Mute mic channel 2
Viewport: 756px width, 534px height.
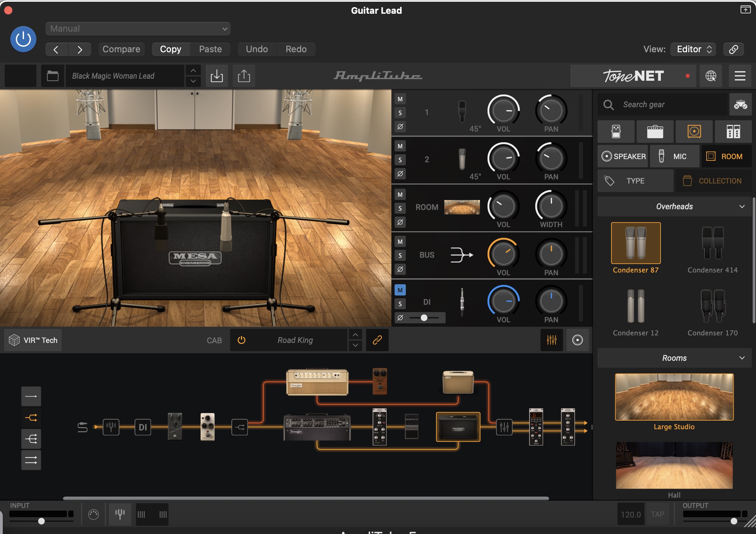coord(400,146)
